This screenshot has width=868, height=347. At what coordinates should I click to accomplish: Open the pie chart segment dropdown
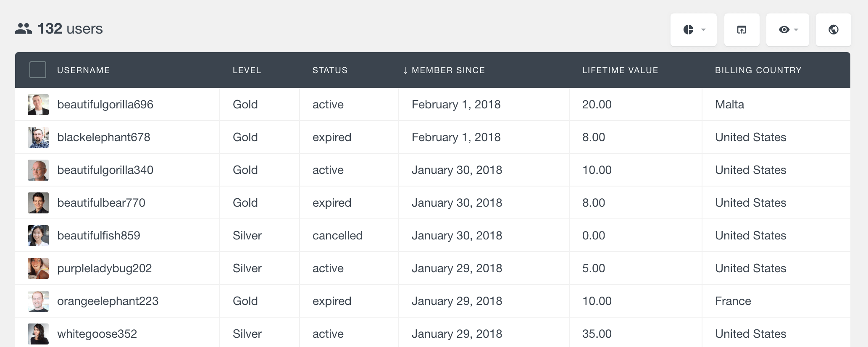(693, 30)
